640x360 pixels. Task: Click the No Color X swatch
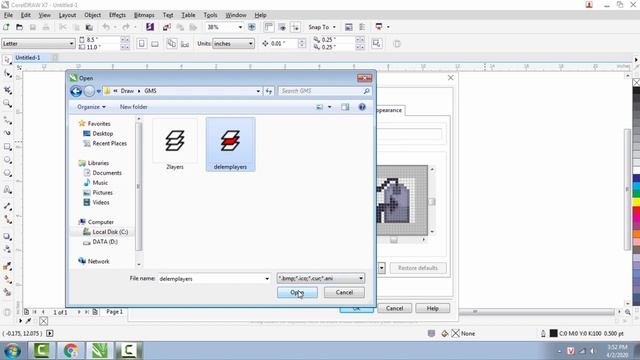coord(636,82)
